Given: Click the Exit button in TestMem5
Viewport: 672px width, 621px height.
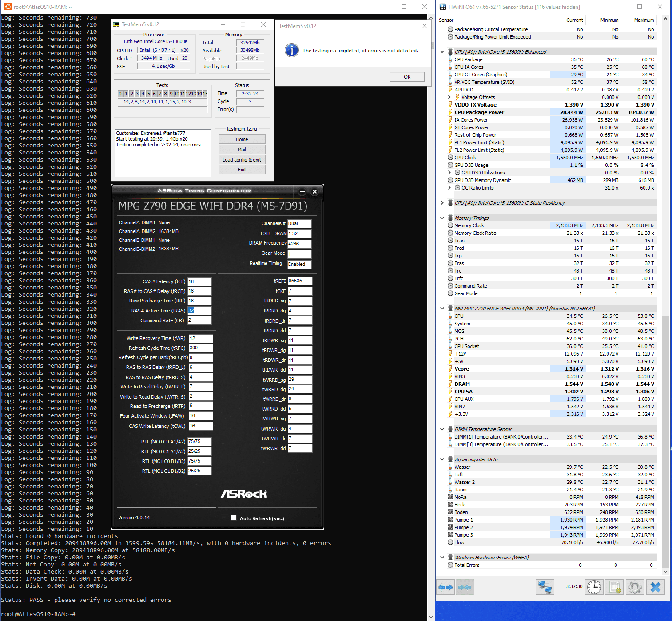Looking at the screenshot, I should point(242,170).
